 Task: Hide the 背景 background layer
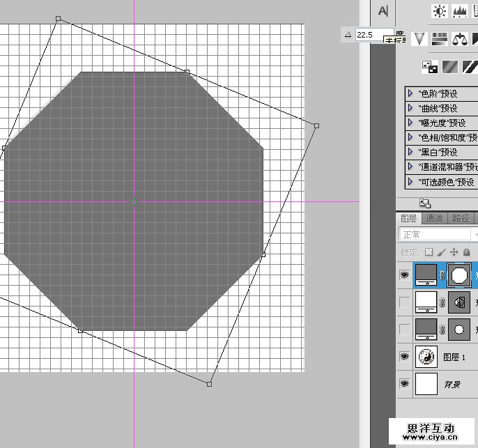point(404,384)
